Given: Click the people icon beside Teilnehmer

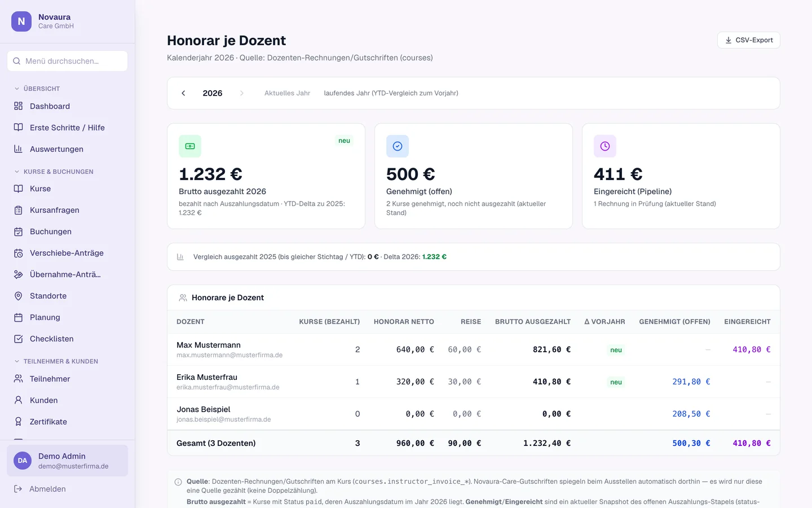Looking at the screenshot, I should point(18,379).
